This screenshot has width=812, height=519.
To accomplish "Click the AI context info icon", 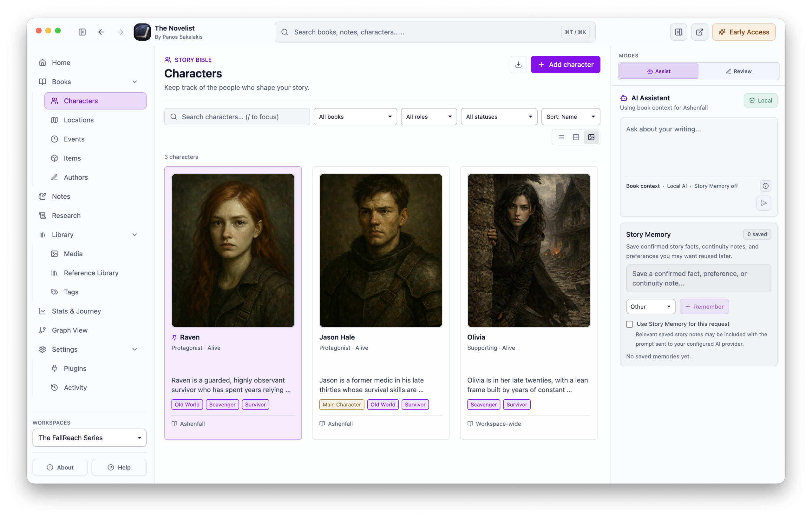I will [x=765, y=186].
